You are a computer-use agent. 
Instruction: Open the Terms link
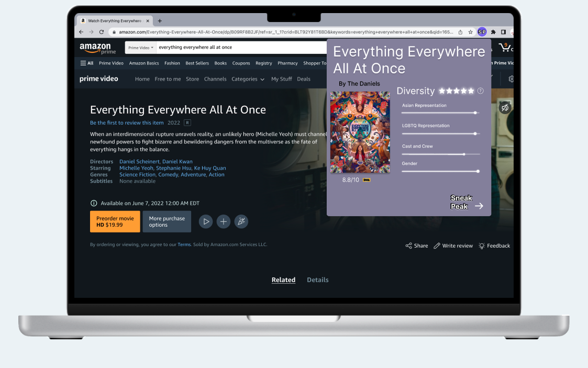pyautogui.click(x=184, y=244)
